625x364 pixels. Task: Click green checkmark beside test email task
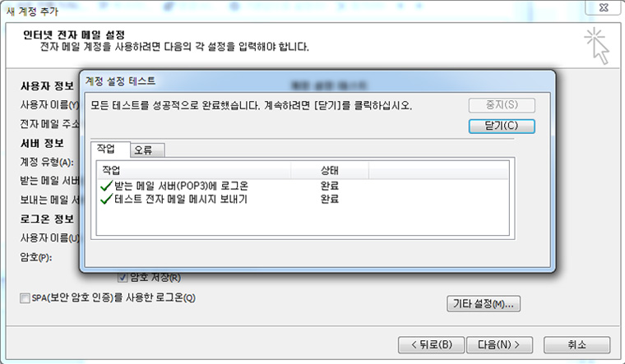click(x=104, y=199)
